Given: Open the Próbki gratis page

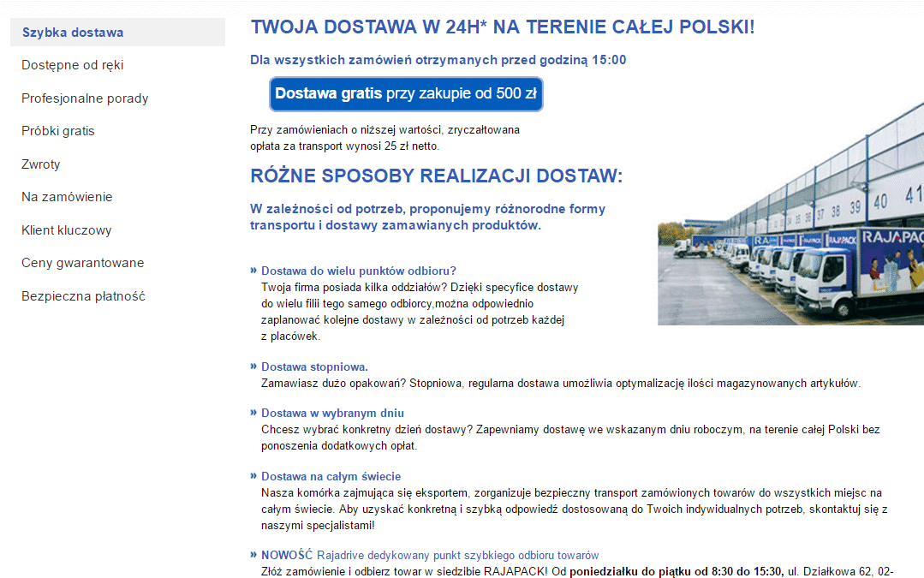Looking at the screenshot, I should click(57, 131).
